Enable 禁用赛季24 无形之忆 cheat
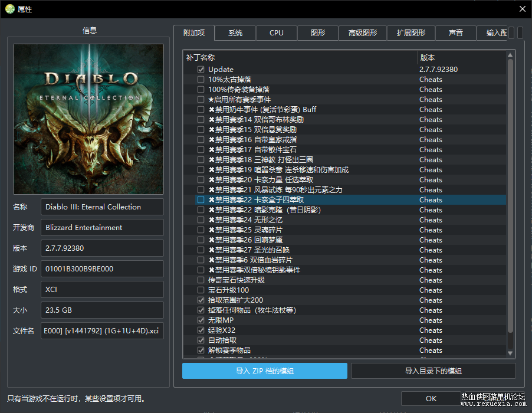The image size is (532, 413). pyautogui.click(x=201, y=219)
